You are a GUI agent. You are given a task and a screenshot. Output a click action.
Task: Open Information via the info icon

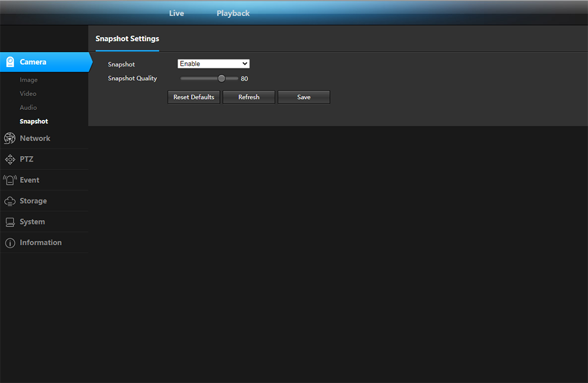(9, 243)
